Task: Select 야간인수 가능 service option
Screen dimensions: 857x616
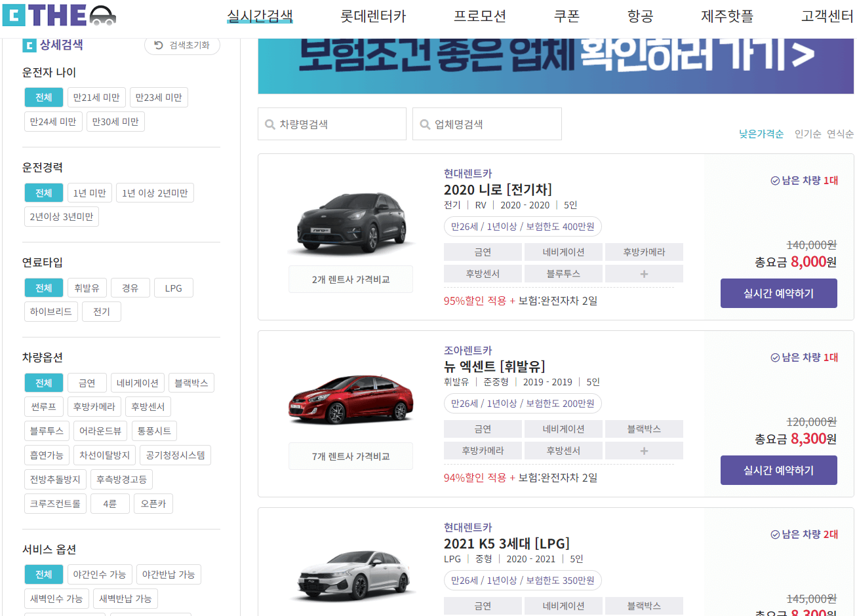Action: click(x=100, y=575)
